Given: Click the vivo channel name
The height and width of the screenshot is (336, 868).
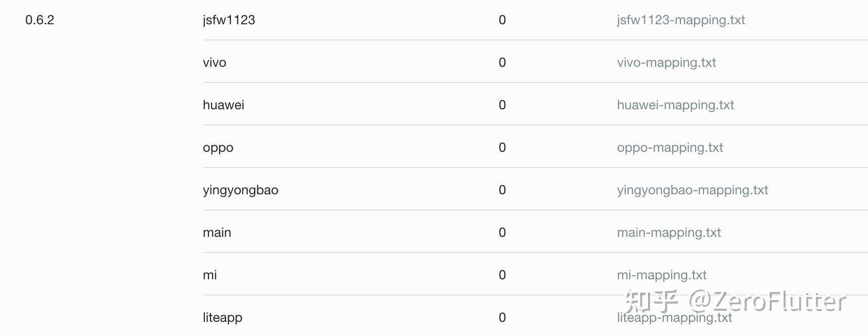Looking at the screenshot, I should (x=214, y=63).
